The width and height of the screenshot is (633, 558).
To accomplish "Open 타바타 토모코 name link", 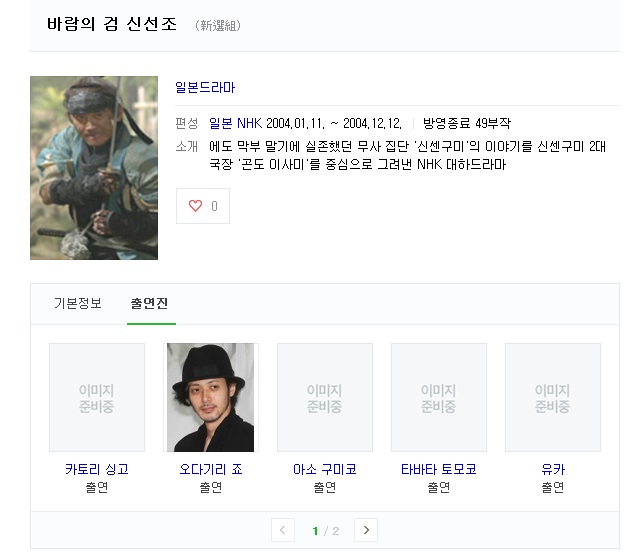I will [438, 469].
